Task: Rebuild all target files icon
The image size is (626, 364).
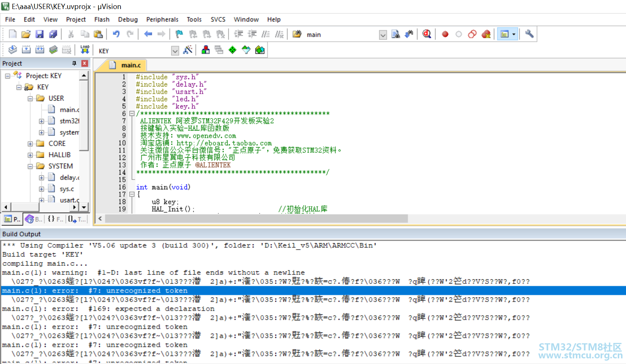Action: pyautogui.click(x=40, y=50)
